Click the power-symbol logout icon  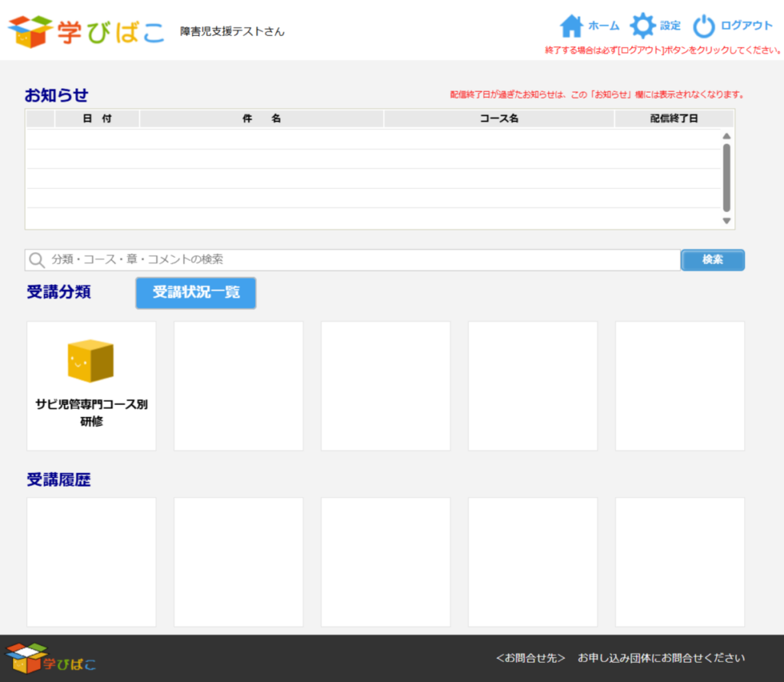tap(704, 26)
